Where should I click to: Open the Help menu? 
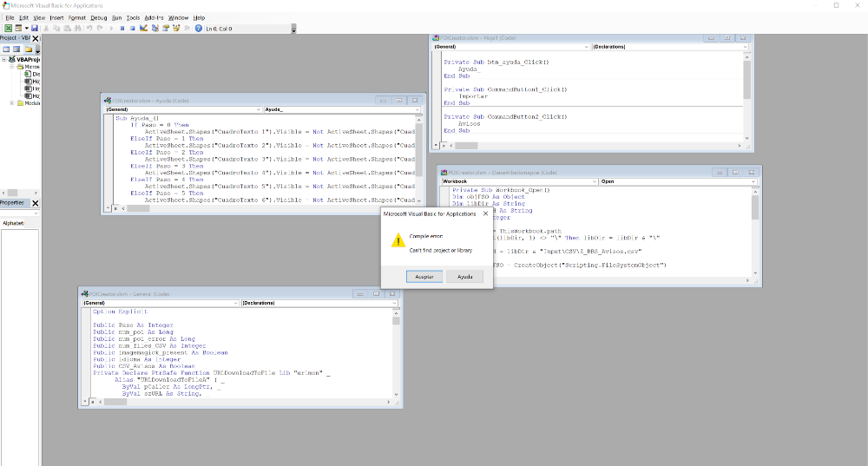(199, 17)
